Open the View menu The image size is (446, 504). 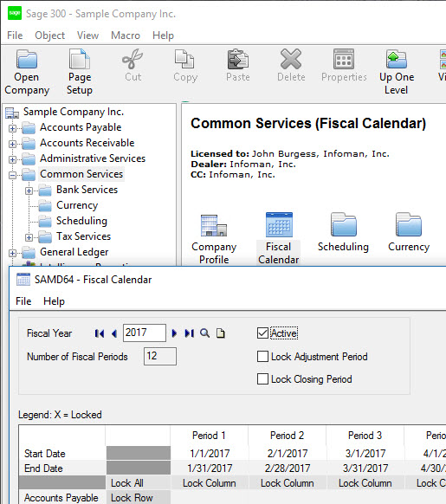click(87, 36)
